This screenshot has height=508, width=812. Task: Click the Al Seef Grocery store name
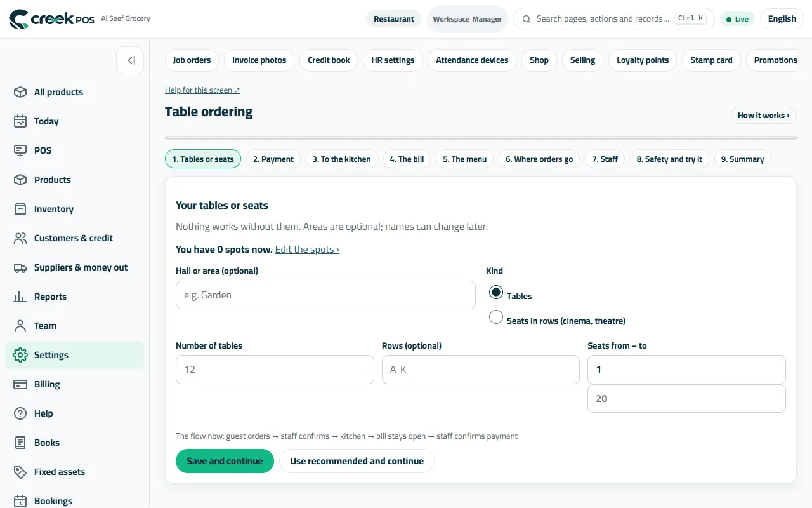click(x=126, y=18)
